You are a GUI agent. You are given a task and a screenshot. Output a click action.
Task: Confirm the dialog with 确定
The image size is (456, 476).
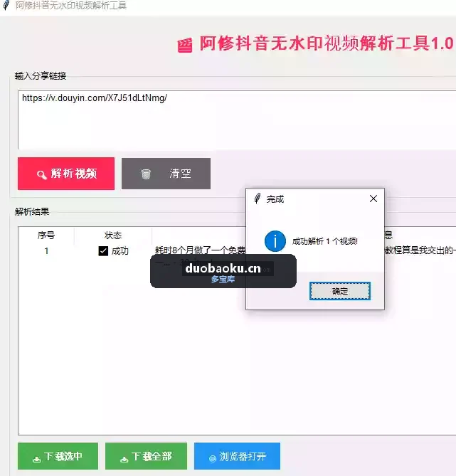[x=340, y=291]
